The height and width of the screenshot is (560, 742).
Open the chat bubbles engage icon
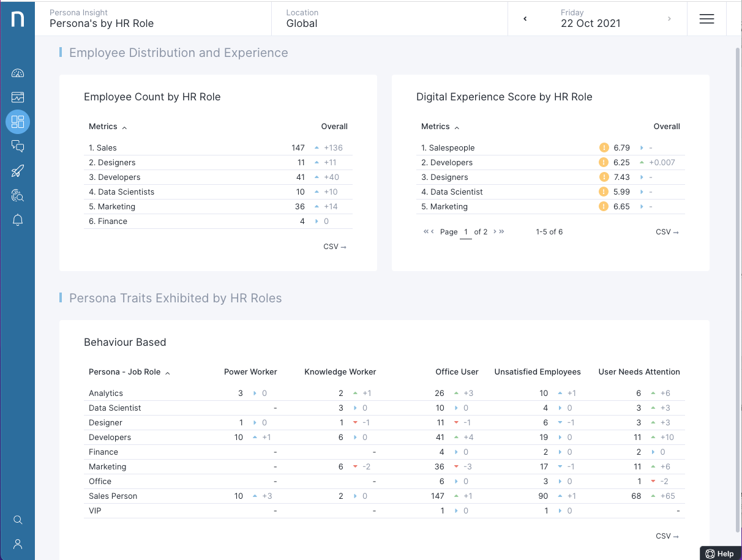coord(18,146)
